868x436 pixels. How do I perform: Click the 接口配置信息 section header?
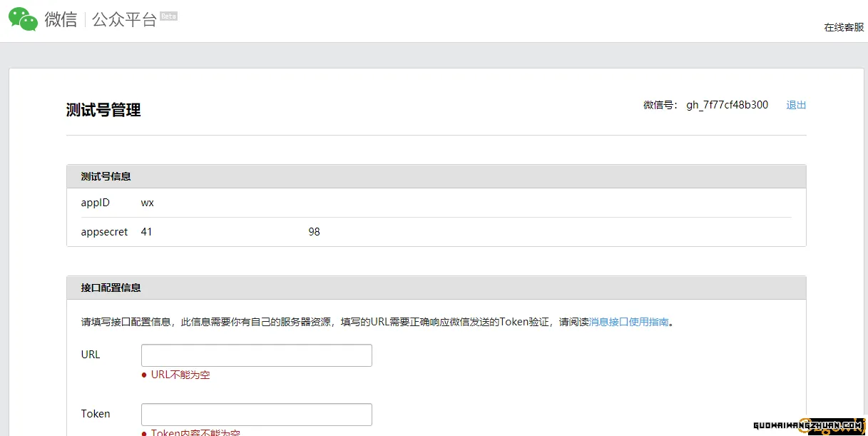pos(436,288)
